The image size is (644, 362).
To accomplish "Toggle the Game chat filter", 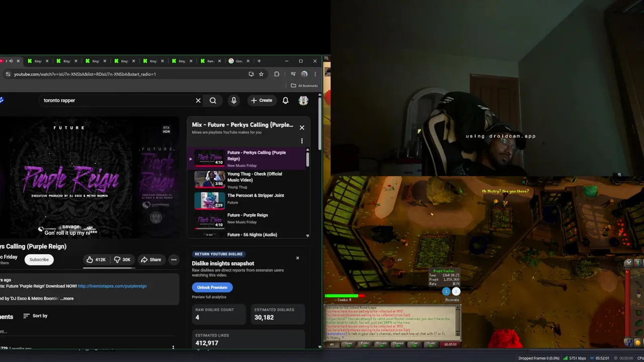I will coord(348,344).
